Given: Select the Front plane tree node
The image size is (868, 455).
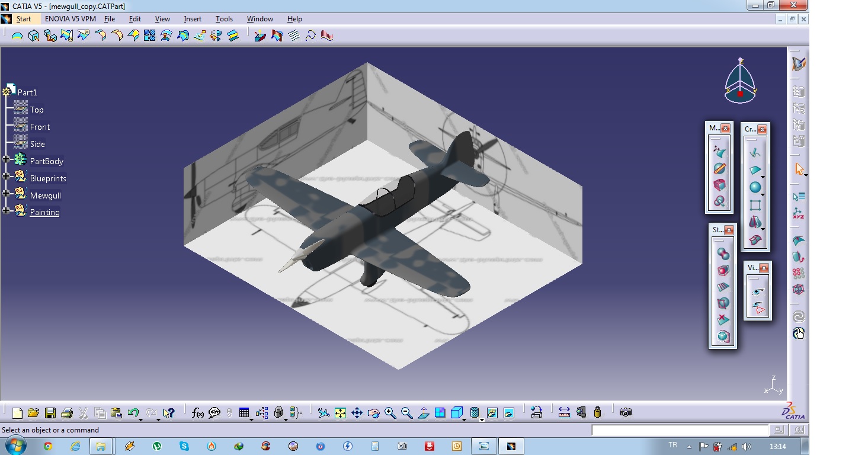Looking at the screenshot, I should point(40,127).
